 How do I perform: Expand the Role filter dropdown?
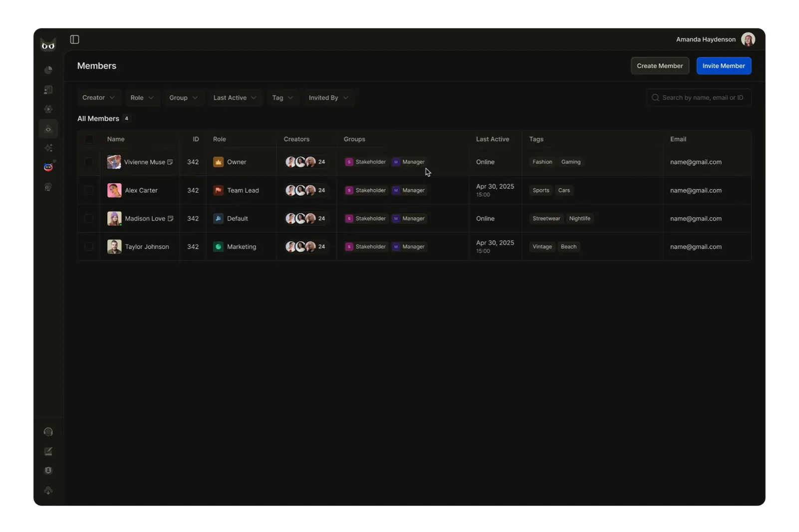[142, 98]
